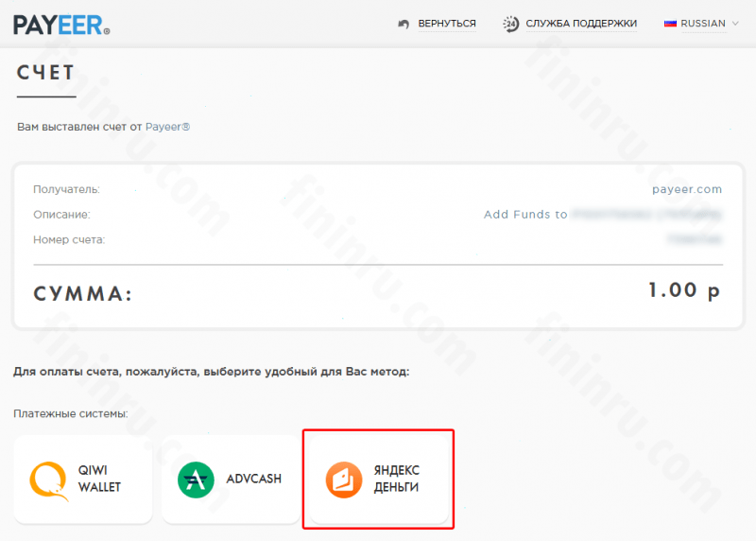Click the PAYEER logo

pos(61,25)
